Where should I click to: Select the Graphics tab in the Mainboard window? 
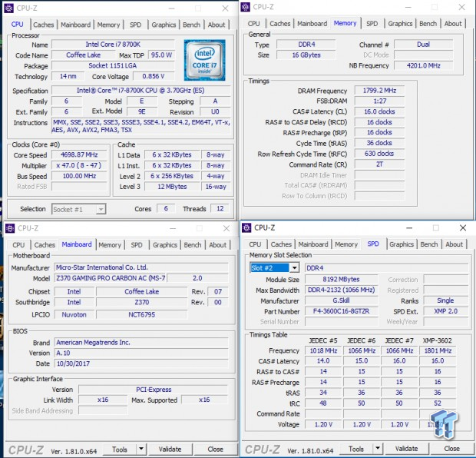165,244
